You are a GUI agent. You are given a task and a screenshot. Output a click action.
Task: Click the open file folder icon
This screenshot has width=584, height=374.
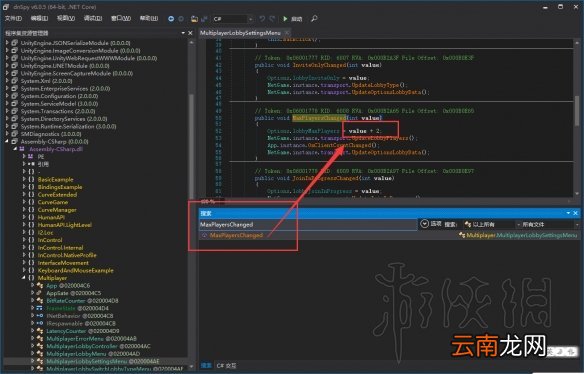pos(194,19)
